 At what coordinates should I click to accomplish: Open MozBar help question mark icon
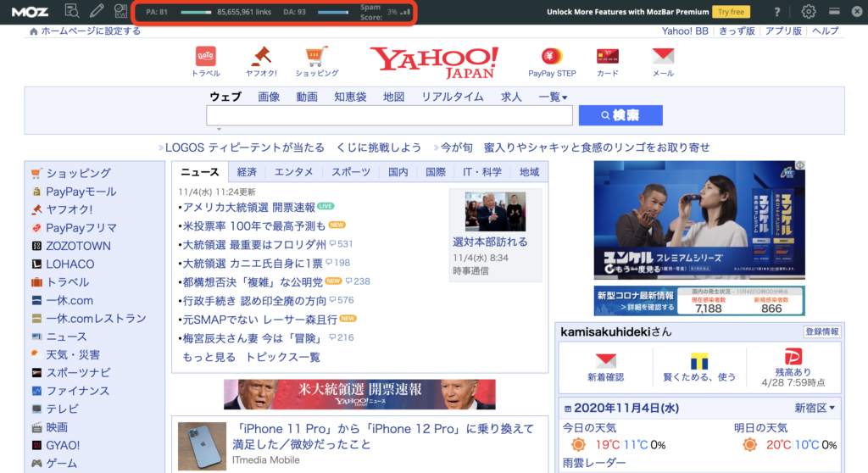coord(776,12)
